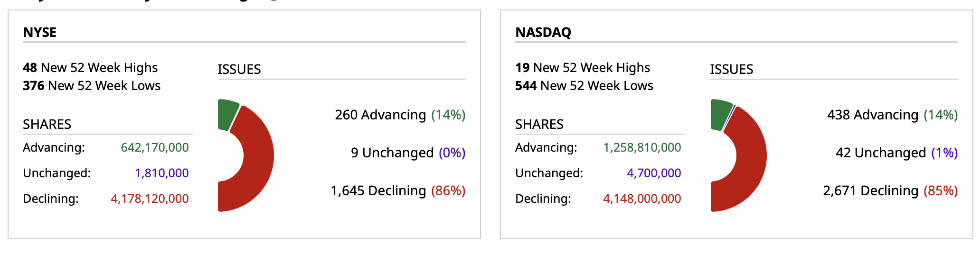Click the 260 Advancing issues legend entry
The image size is (980, 254).
[x=400, y=115]
